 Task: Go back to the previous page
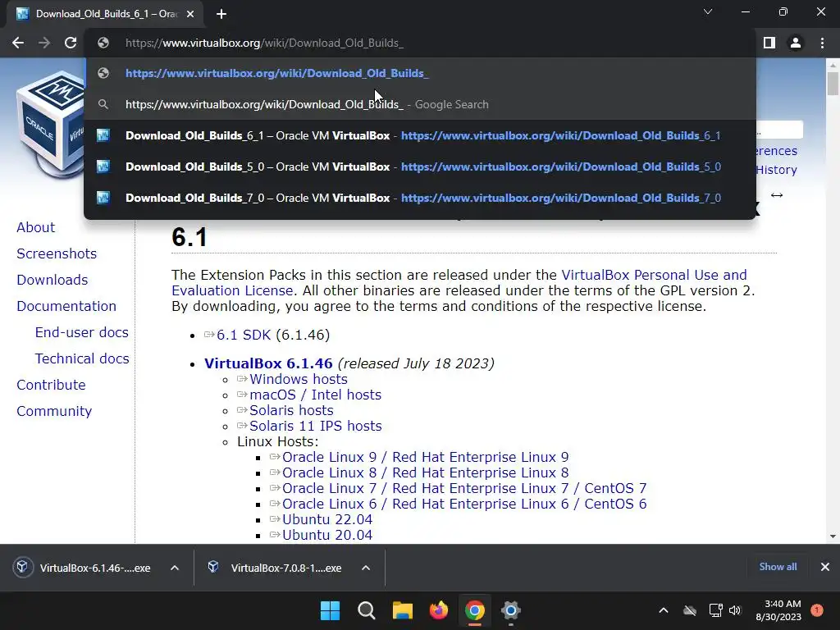pos(18,43)
